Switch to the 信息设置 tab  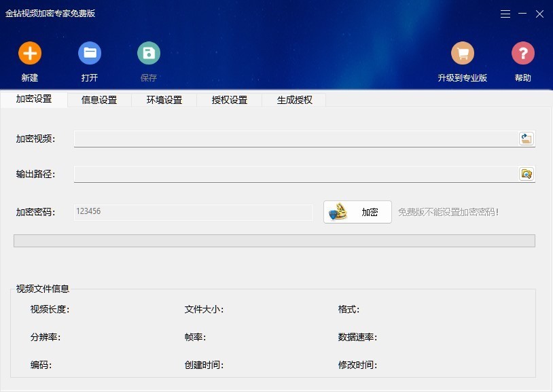pos(99,100)
